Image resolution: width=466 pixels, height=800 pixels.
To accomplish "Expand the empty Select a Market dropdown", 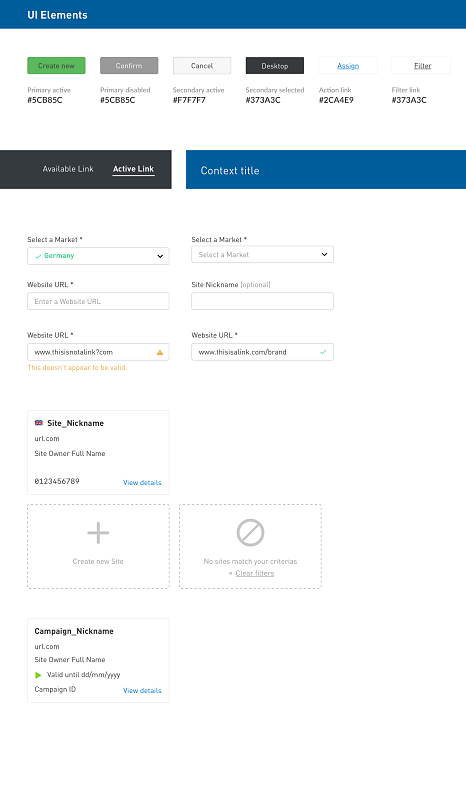I will 324,254.
